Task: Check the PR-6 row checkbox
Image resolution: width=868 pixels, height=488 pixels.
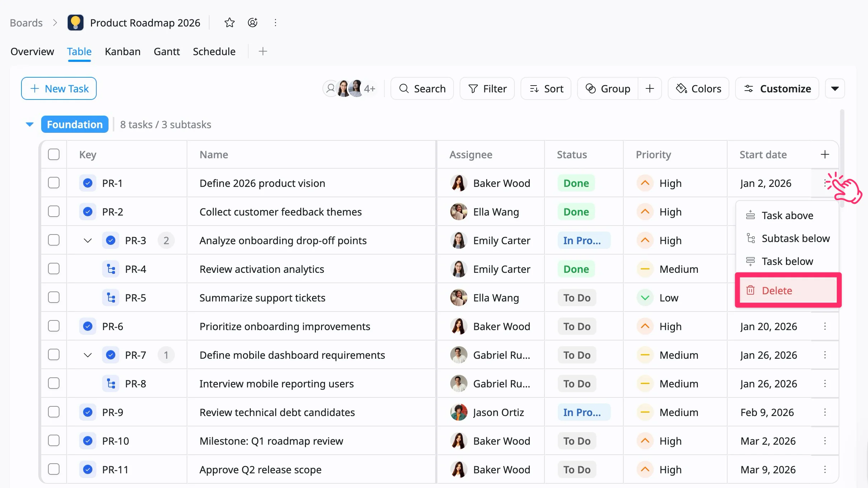Action: click(54, 326)
